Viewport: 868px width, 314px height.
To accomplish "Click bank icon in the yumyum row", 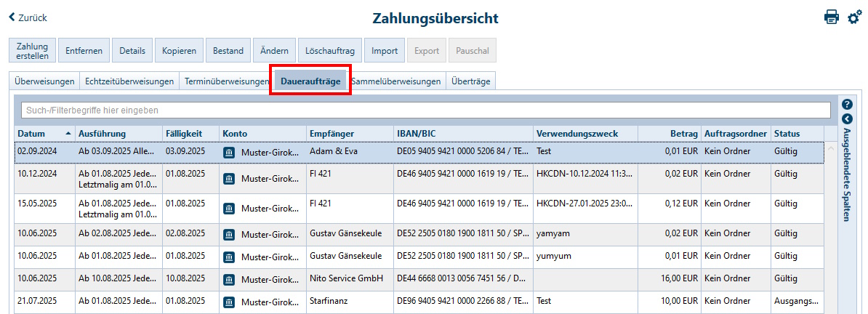I will click(x=228, y=257).
